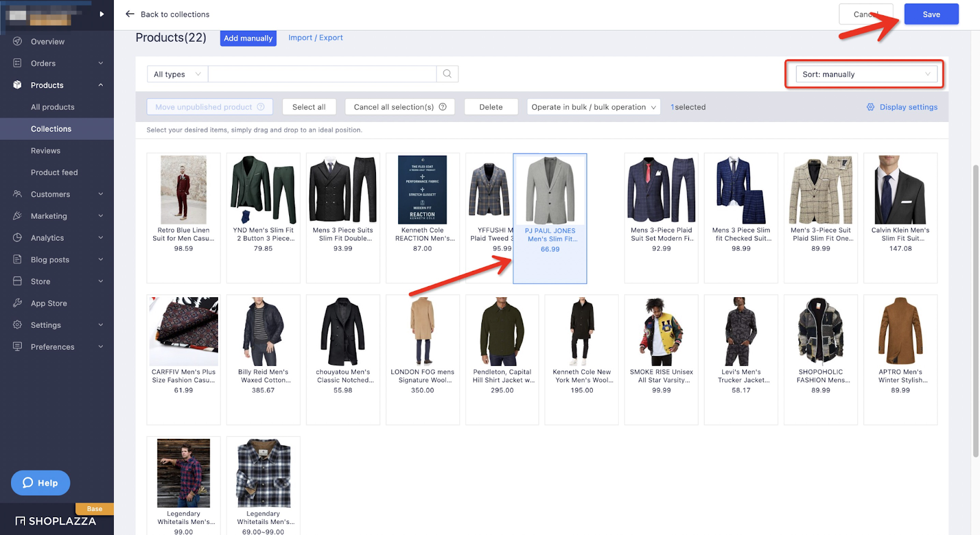Viewport: 980px width, 535px height.
Task: Open the All types dropdown
Action: (178, 74)
